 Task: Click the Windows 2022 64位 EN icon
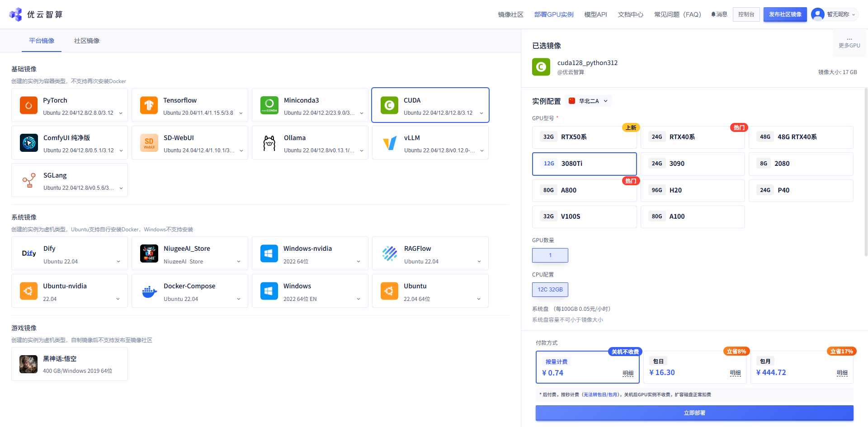pyautogui.click(x=269, y=291)
